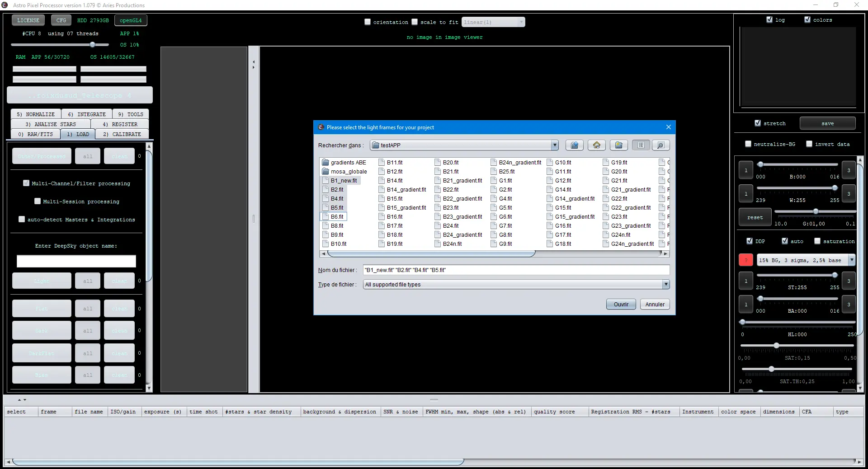The height and width of the screenshot is (469, 868).
Task: Select file G24n_gradient.fit
Action: tap(628, 244)
